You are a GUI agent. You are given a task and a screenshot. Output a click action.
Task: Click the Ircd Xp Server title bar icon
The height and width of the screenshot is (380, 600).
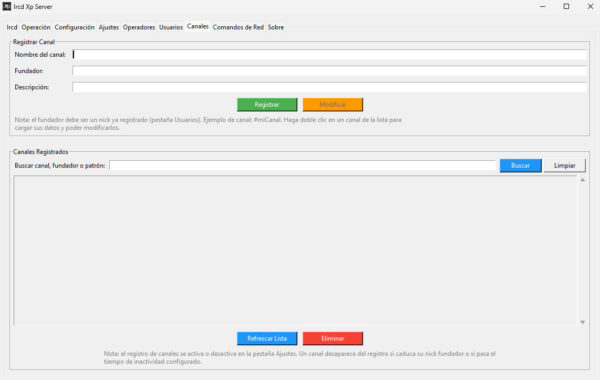[7, 7]
